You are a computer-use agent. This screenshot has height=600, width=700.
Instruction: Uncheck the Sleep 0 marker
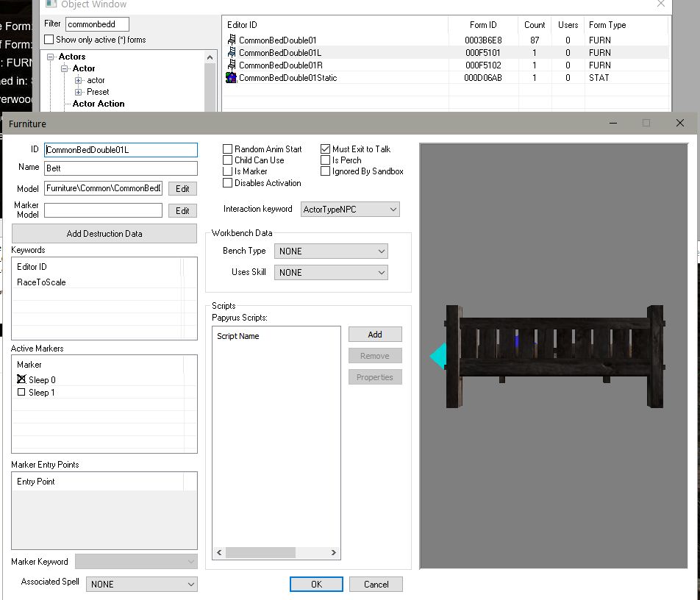(21, 380)
